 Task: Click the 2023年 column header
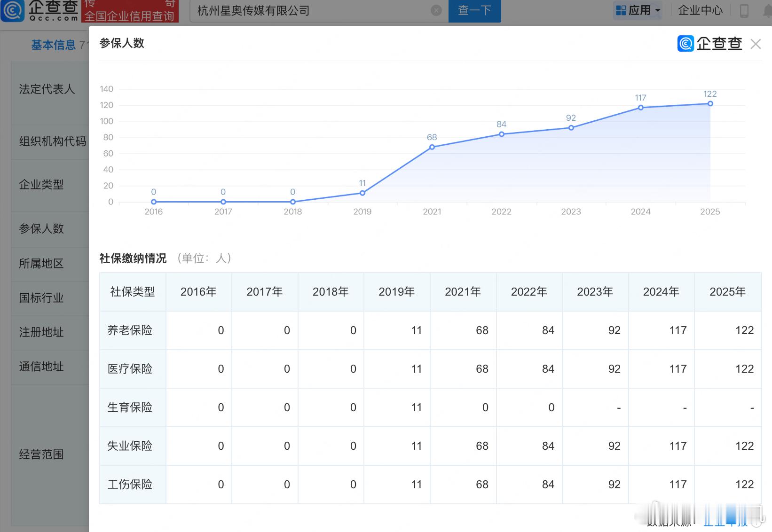(595, 292)
